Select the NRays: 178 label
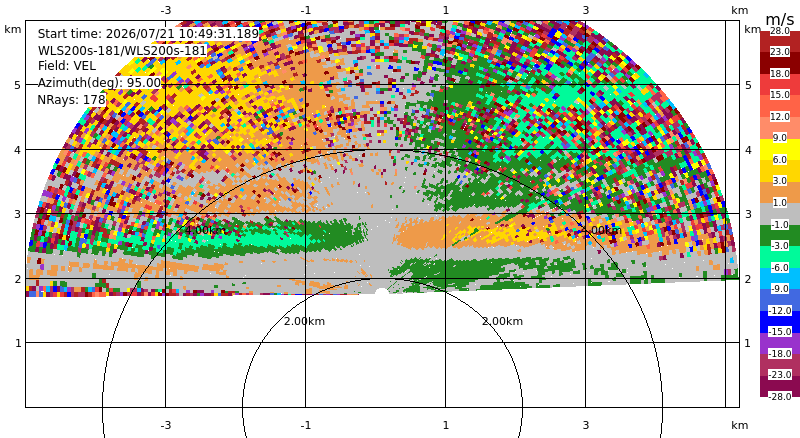The image size is (800, 438). pyautogui.click(x=71, y=99)
